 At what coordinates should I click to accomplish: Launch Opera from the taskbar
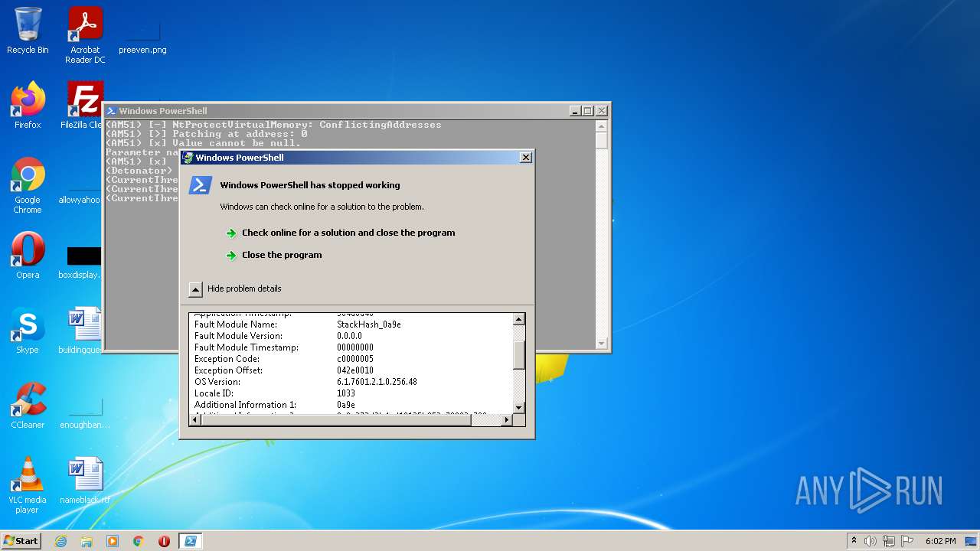[x=164, y=541]
